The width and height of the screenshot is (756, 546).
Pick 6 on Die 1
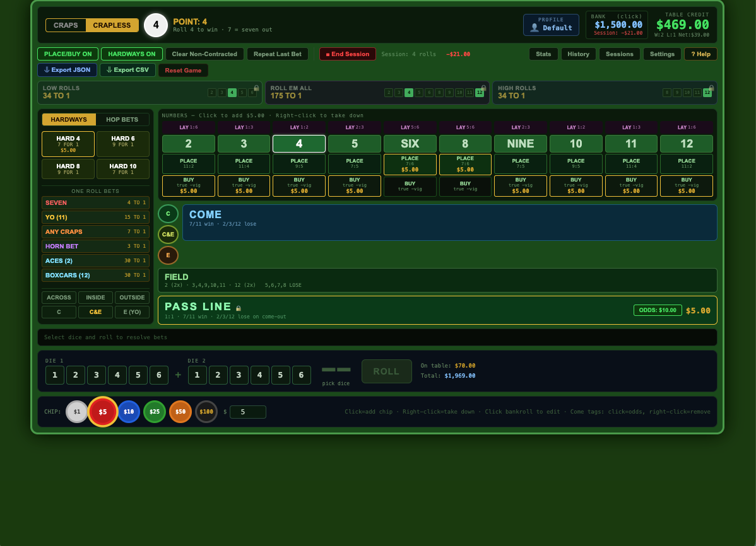click(x=159, y=375)
